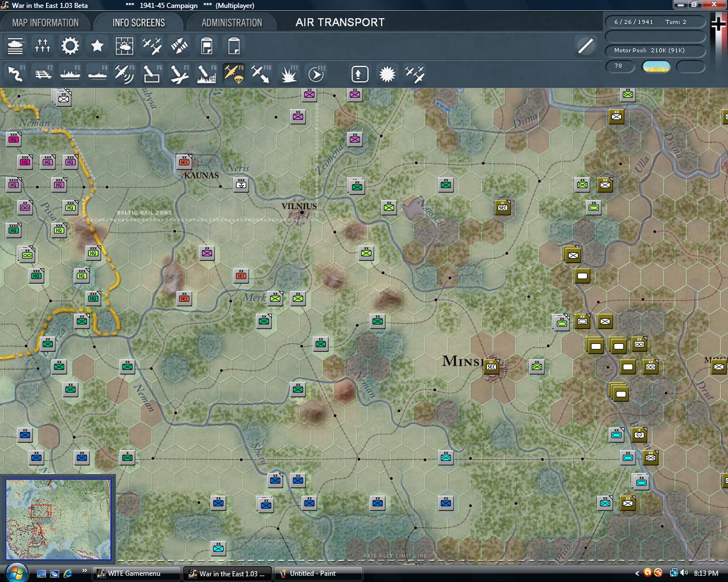Click the starburst toolbar icon
This screenshot has width=728, height=582.
tap(387, 74)
